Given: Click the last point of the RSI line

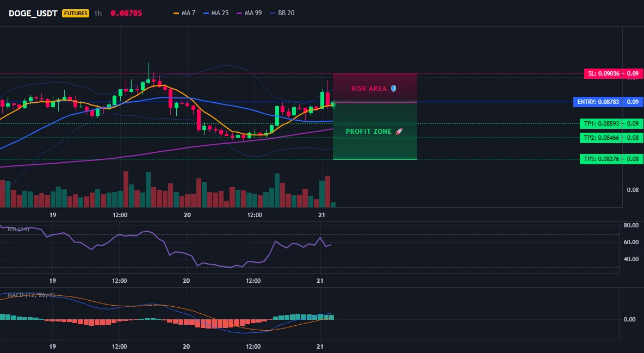Looking at the screenshot, I should pyautogui.click(x=331, y=245).
